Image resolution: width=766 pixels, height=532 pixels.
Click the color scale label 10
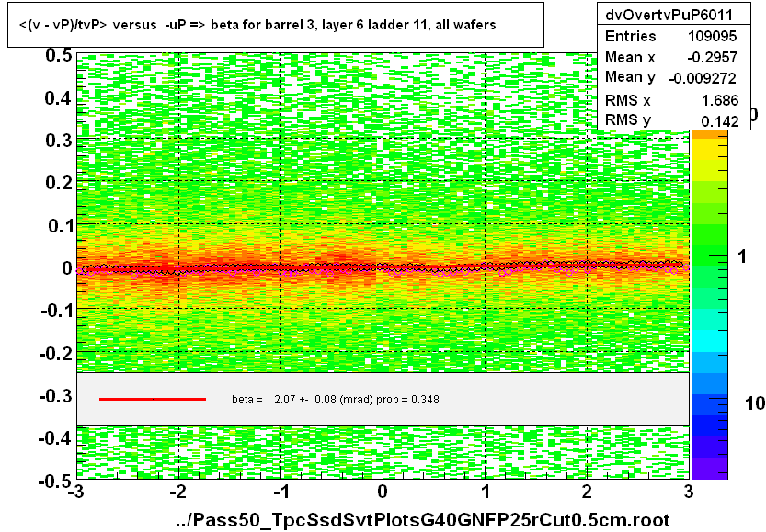pyautogui.click(x=755, y=403)
